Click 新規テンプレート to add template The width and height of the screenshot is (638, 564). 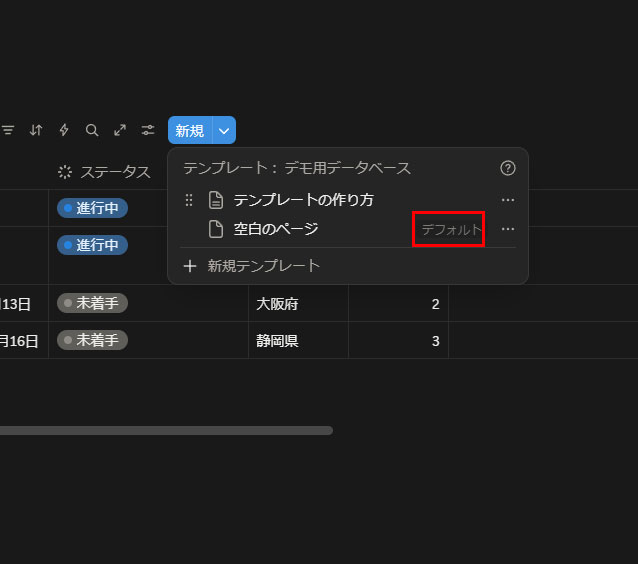click(x=263, y=266)
